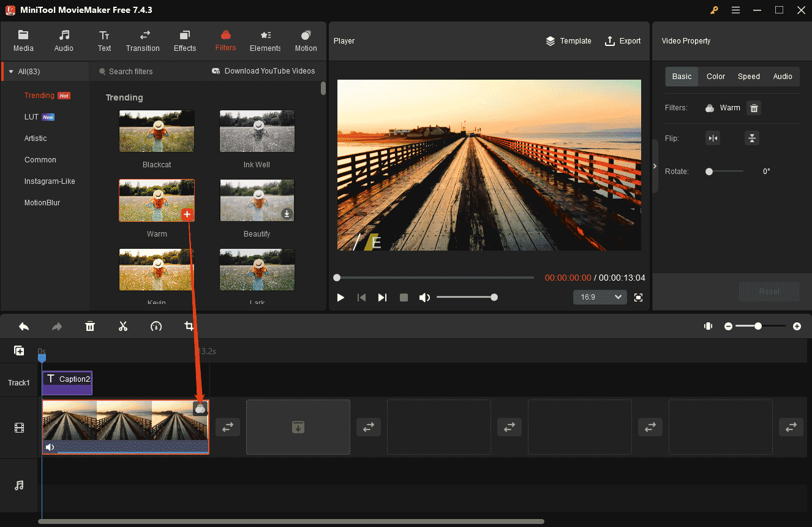Adjust the timeline zoom slider

tap(761, 327)
